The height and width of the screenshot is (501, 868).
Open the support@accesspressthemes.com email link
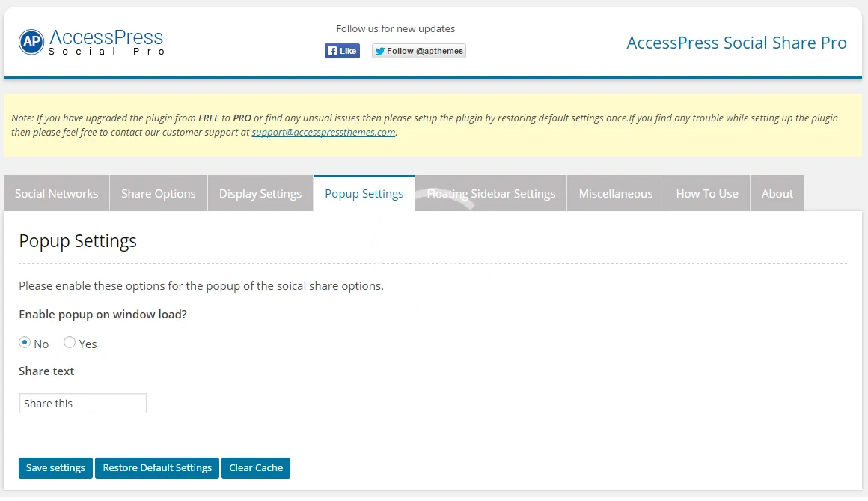[x=323, y=132]
